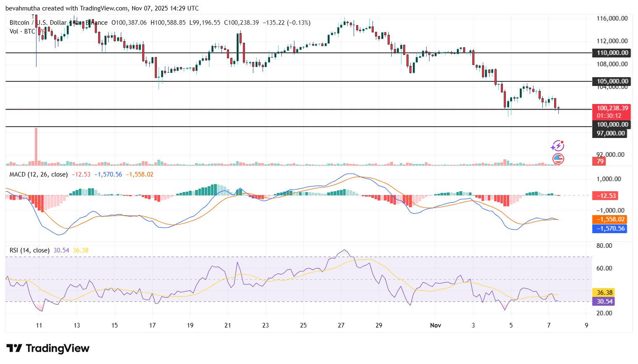Click the 'Binance' exchange name in the legend
The height and width of the screenshot is (364, 638).
pos(96,23)
